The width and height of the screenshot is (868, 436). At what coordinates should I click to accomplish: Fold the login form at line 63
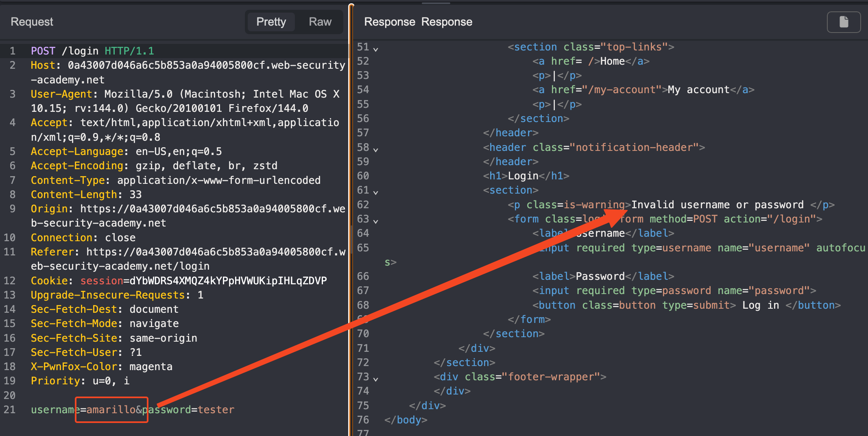[376, 221]
